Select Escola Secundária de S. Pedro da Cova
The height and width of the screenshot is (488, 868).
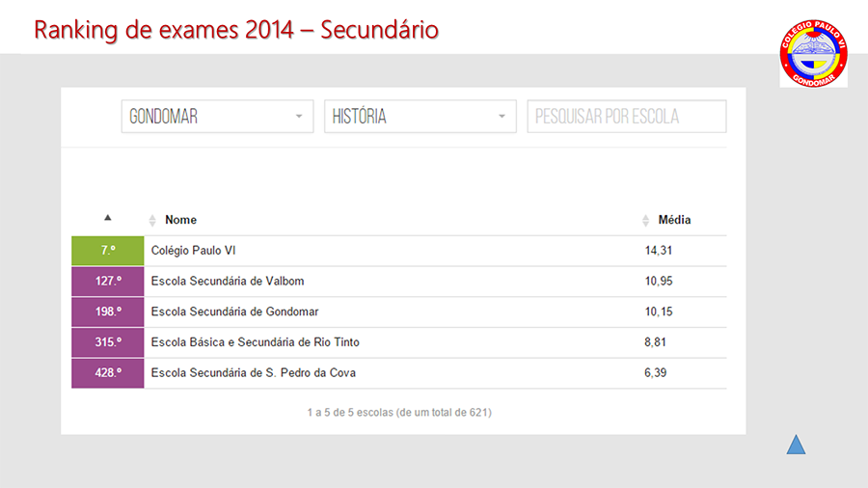coord(254,372)
